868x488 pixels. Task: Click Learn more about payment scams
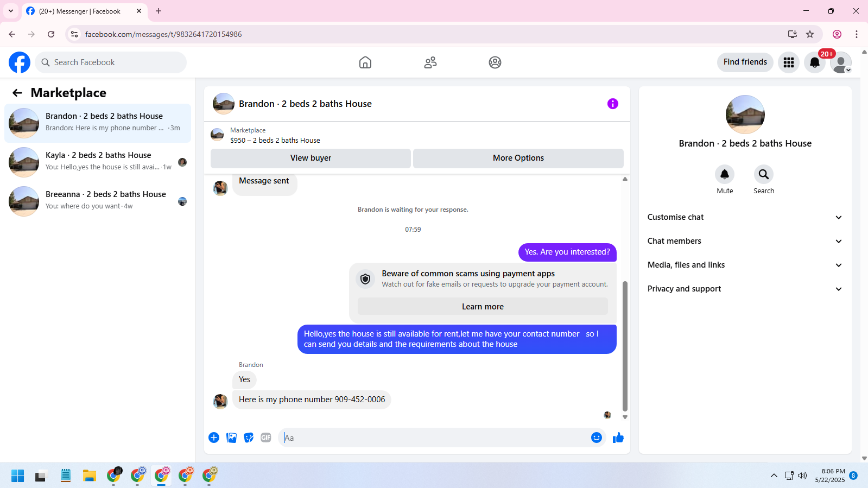483,307
